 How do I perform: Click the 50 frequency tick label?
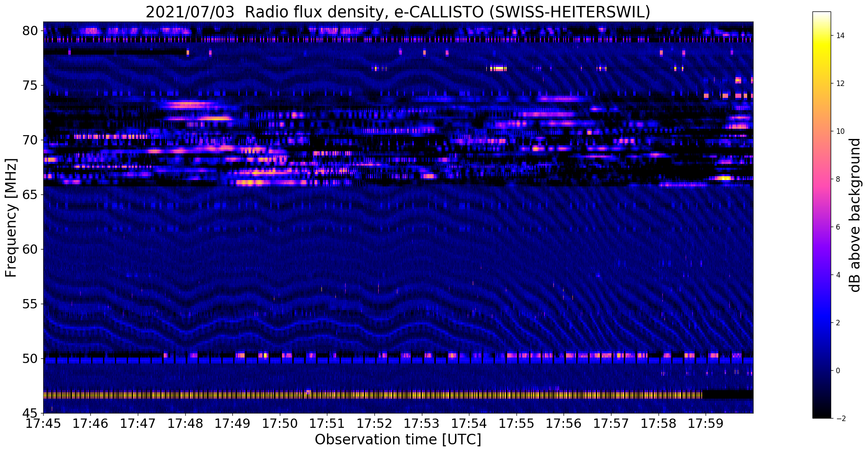[x=30, y=359]
